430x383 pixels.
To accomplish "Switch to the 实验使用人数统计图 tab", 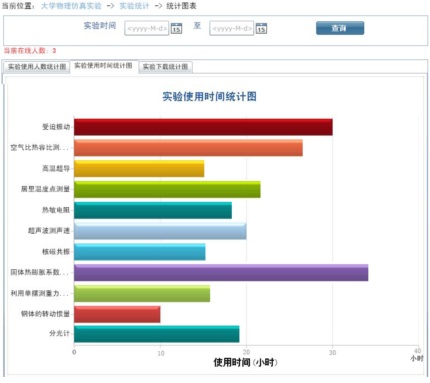I will pyautogui.click(x=37, y=67).
